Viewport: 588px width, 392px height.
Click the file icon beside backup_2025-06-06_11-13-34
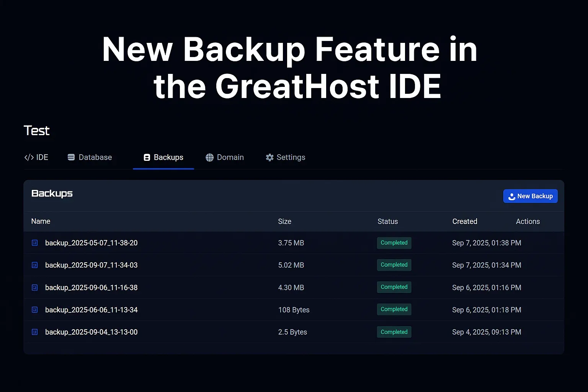[x=34, y=310]
